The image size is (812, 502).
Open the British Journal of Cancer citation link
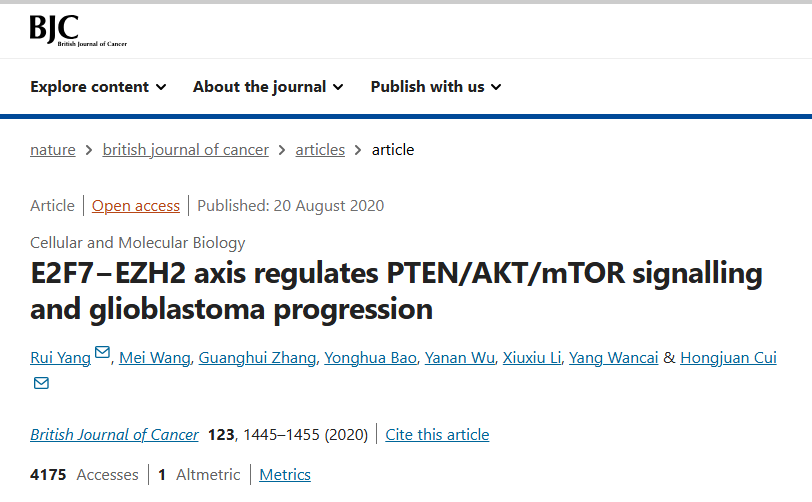tap(114, 435)
